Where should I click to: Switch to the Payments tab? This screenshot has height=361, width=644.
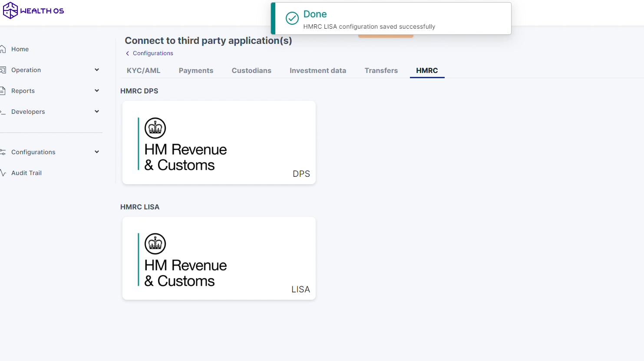(x=196, y=70)
